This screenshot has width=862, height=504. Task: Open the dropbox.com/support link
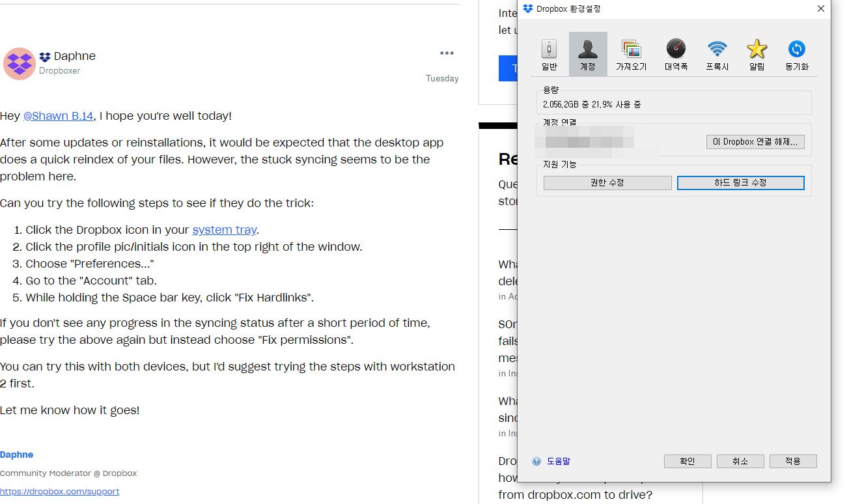(60, 492)
